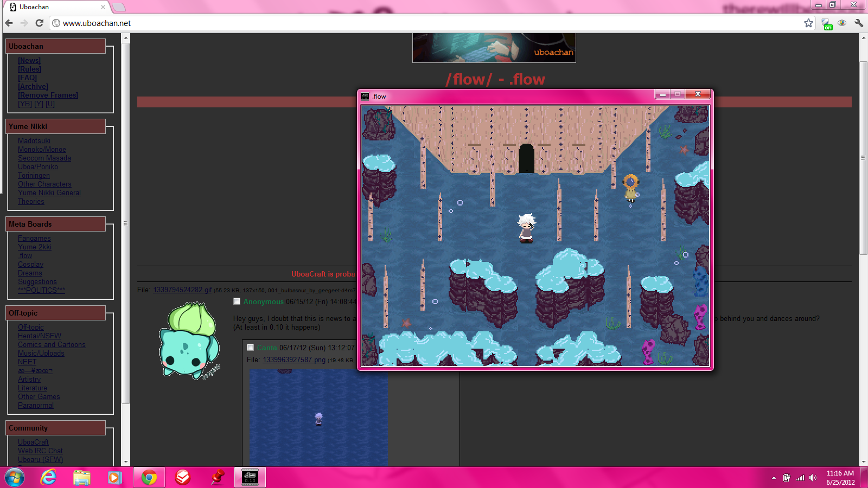Click the main page scrollbar thumb

click(x=863, y=158)
